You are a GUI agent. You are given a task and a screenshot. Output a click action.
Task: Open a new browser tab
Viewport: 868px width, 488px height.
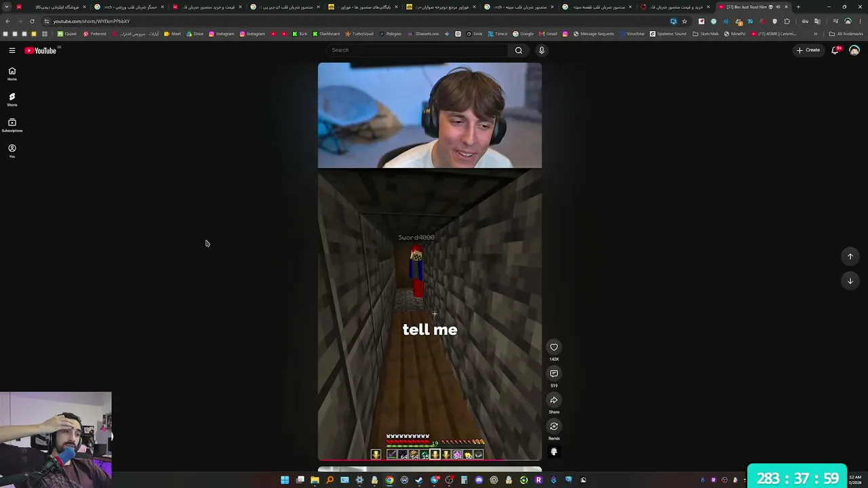pyautogui.click(x=798, y=7)
